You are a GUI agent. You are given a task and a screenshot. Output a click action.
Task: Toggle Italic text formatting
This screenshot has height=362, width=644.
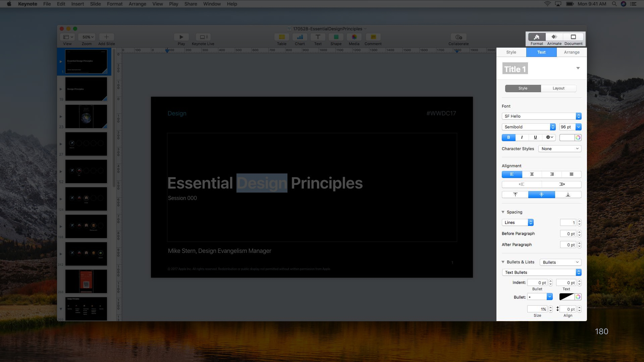[522, 137]
